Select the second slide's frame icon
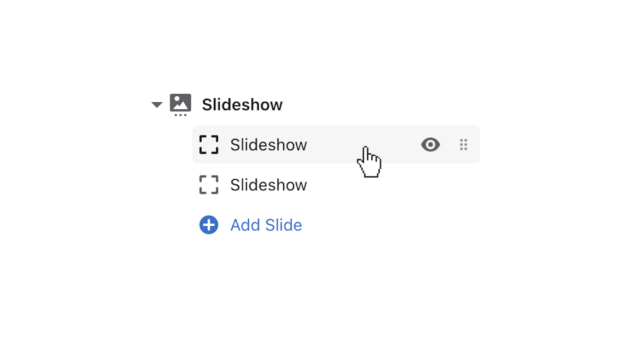This screenshot has width=644, height=341. pos(209,185)
